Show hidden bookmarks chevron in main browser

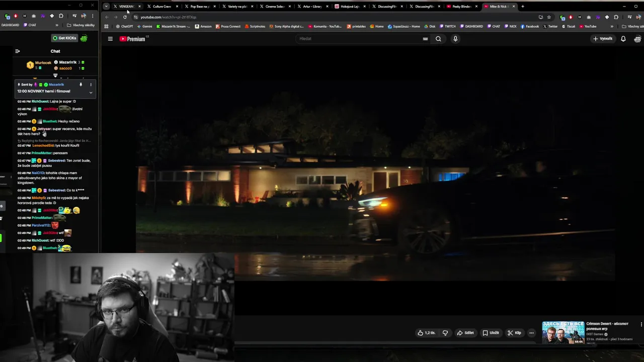coord(612,26)
